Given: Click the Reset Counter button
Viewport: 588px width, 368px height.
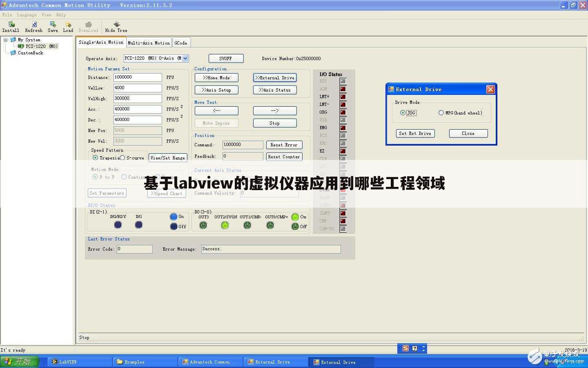Looking at the screenshot, I should click(284, 157).
